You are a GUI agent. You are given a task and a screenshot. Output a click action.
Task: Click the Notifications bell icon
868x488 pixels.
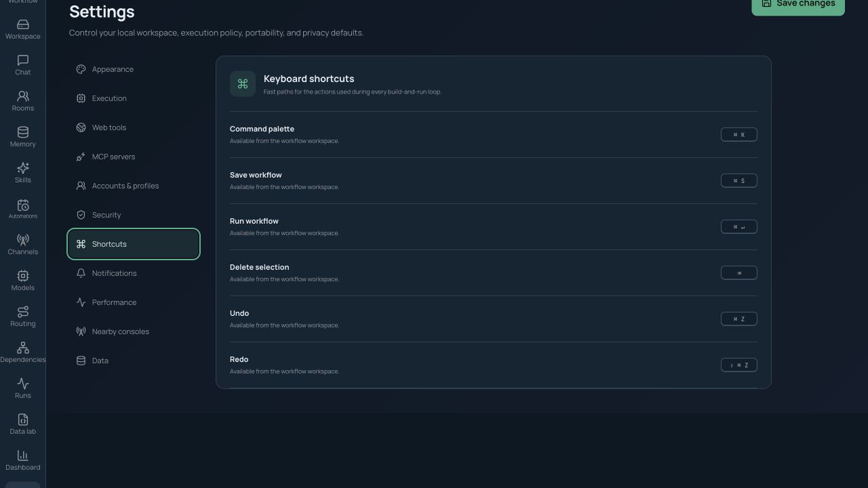[81, 273]
